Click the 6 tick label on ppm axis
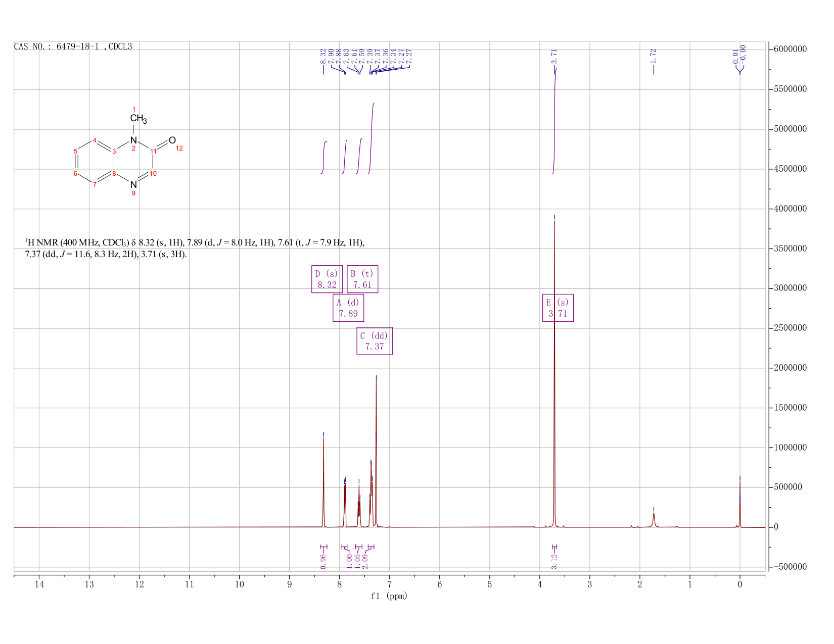 [x=440, y=585]
